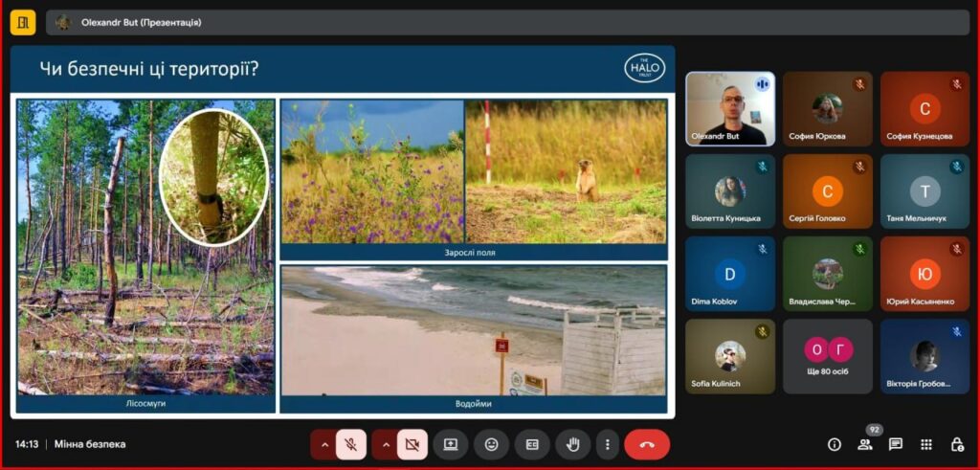The height and width of the screenshot is (470, 980).
Task: Open meeting details info icon
Action: [x=835, y=444]
